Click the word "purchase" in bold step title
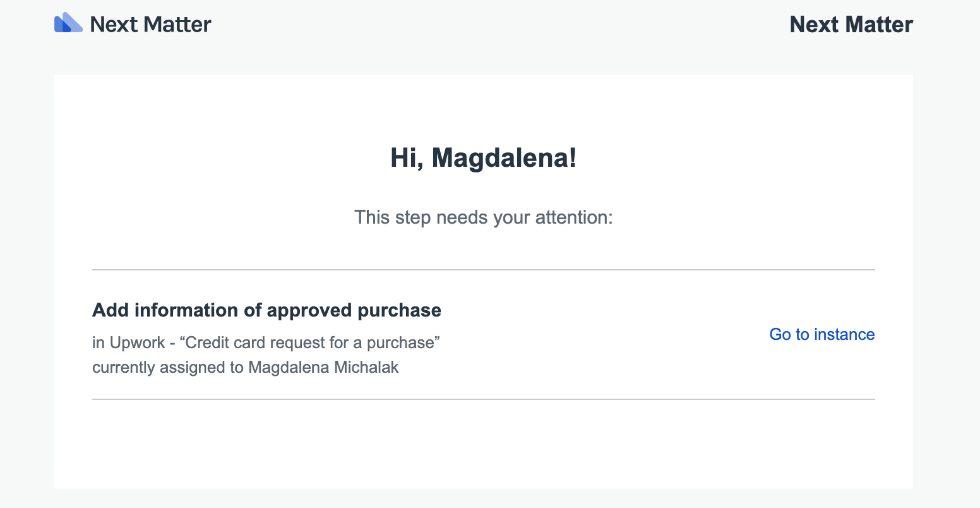The height and width of the screenshot is (508, 980). coord(399,310)
